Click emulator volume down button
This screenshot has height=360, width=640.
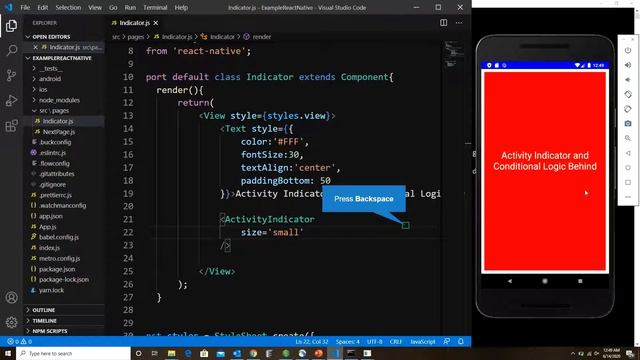[x=628, y=80]
